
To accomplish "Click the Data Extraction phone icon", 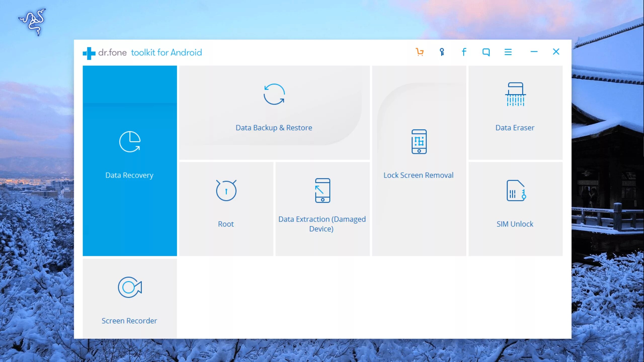I will click(323, 191).
